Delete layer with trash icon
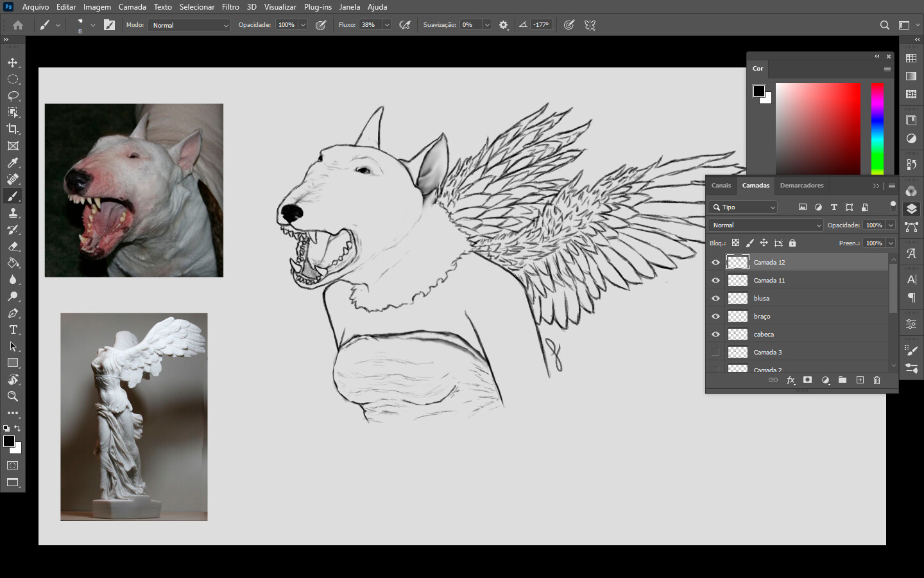The width and height of the screenshot is (924, 578). point(877,380)
